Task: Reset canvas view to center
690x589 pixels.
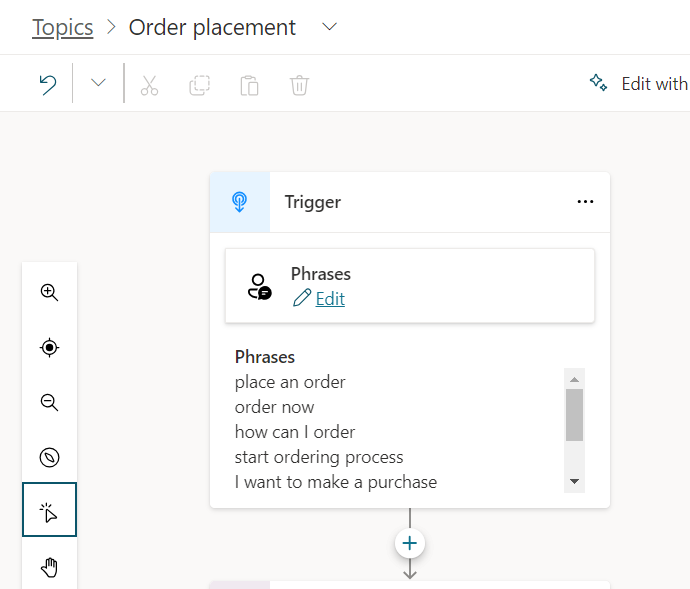Action: point(49,348)
